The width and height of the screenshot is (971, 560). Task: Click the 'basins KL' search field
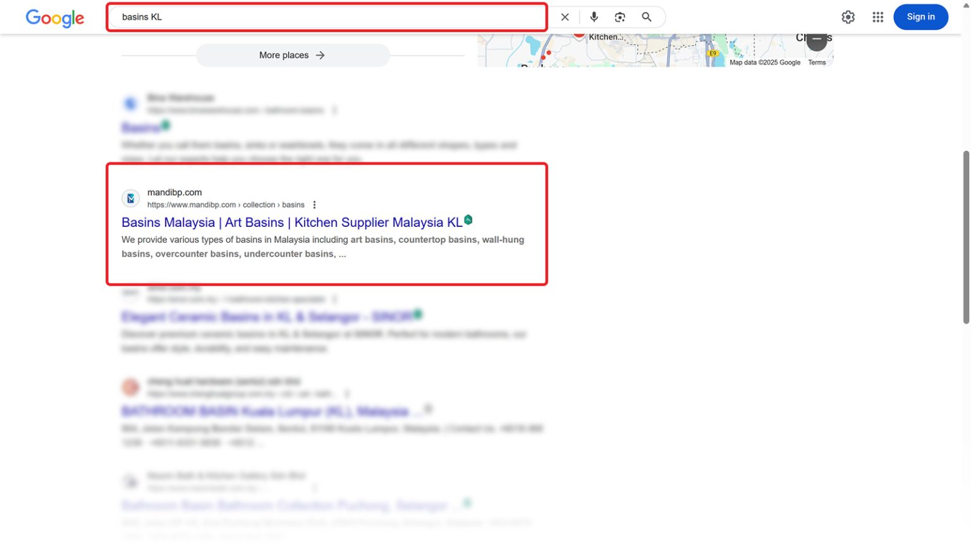point(326,17)
